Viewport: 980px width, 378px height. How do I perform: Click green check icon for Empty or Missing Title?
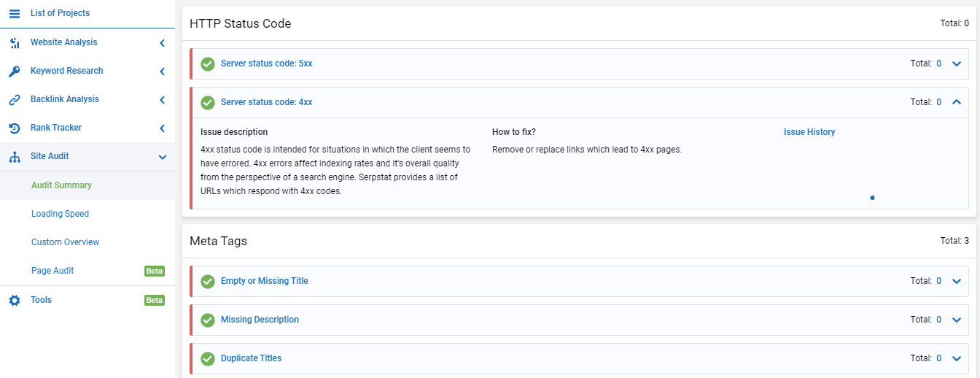click(208, 282)
